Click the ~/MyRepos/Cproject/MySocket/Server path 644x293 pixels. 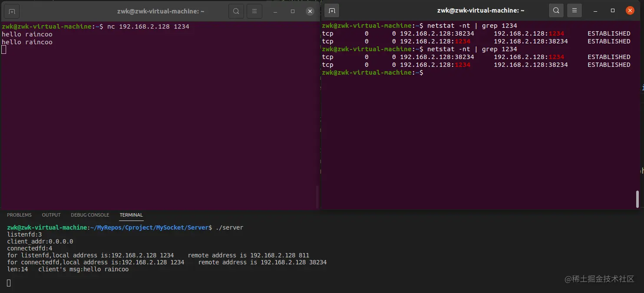150,227
